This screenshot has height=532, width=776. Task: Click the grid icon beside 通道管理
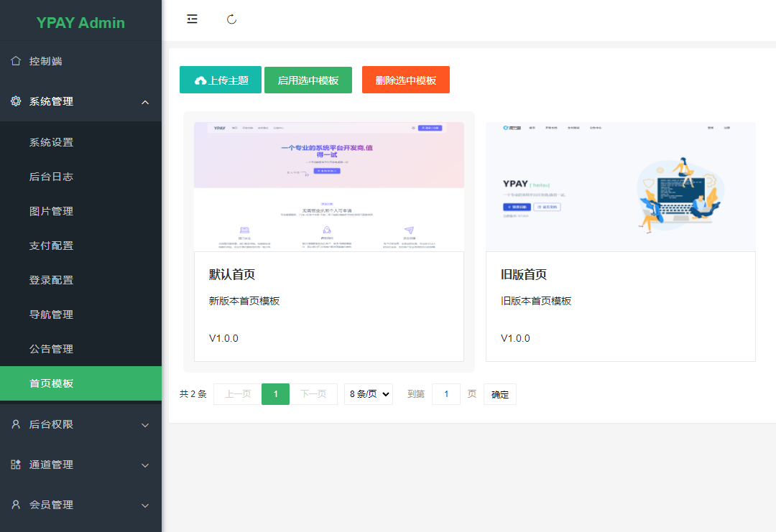16,465
